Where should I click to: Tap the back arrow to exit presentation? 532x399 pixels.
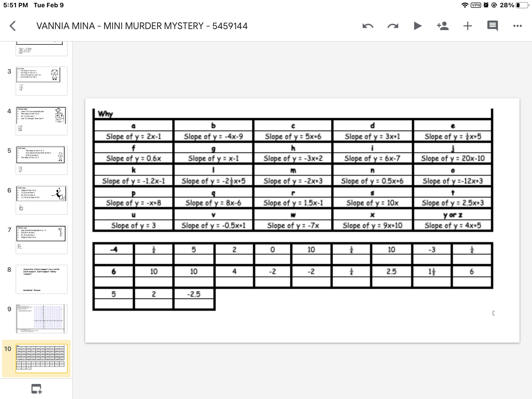coord(12,26)
